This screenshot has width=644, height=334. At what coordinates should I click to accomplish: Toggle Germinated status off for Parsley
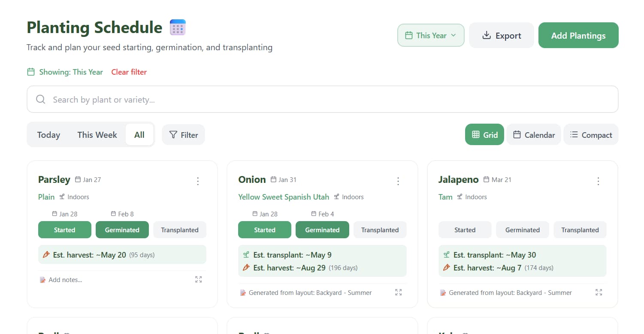122,230
